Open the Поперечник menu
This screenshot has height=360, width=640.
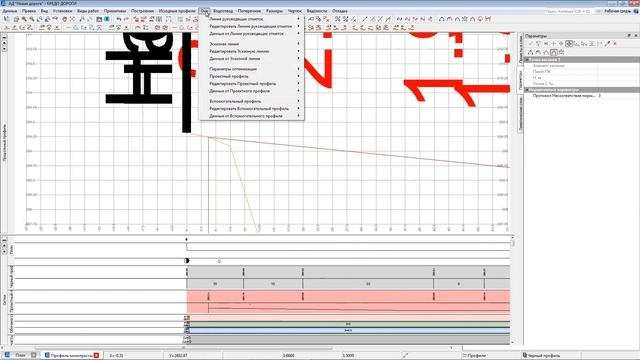tap(249, 11)
